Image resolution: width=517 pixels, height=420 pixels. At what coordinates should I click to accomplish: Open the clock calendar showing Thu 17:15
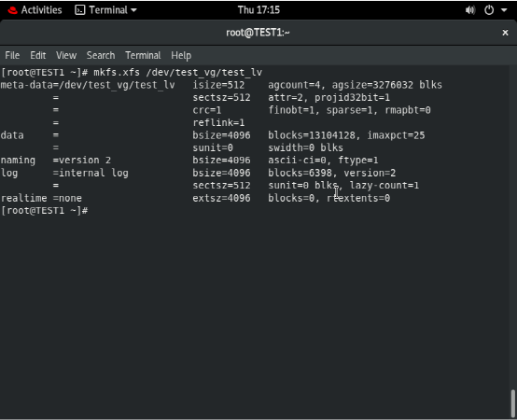(x=258, y=10)
